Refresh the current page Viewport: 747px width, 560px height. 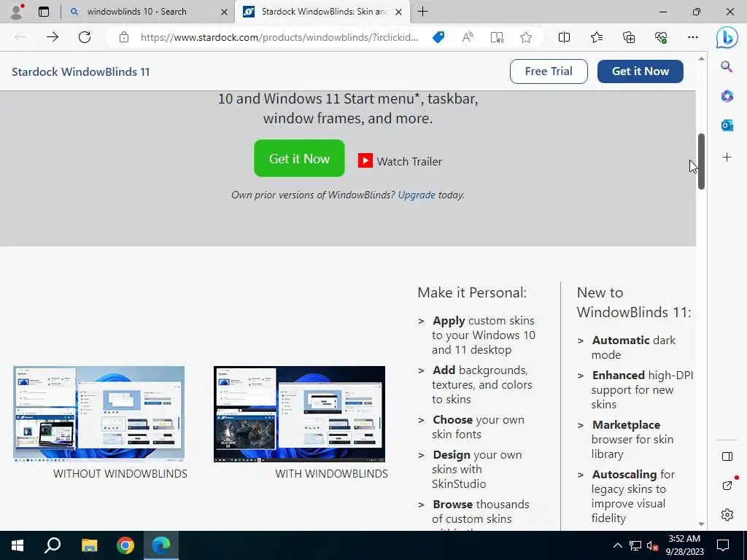(x=85, y=37)
